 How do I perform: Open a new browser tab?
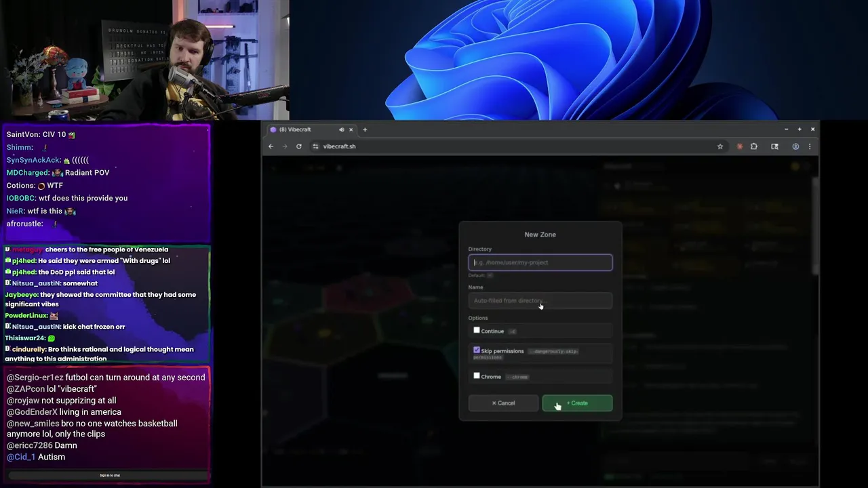365,129
